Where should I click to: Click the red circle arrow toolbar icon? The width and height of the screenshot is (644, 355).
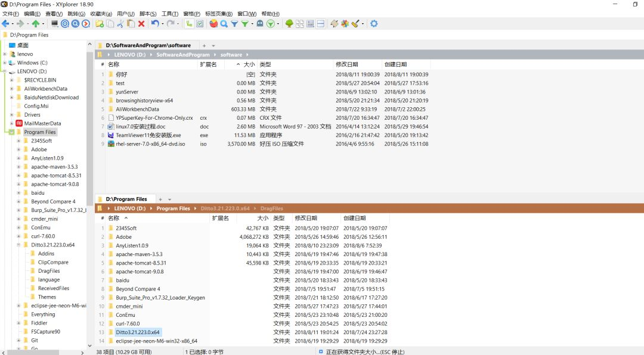pos(86,24)
